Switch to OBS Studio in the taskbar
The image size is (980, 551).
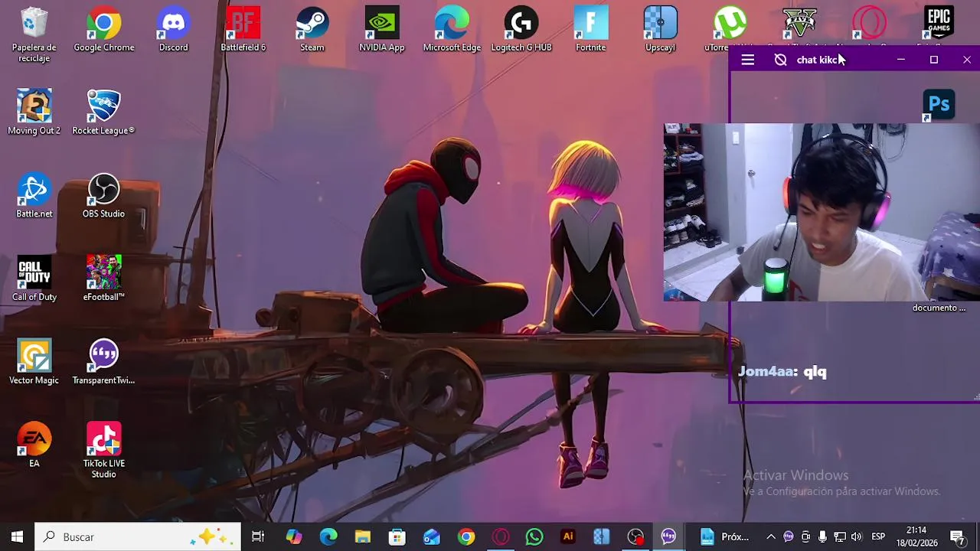tap(635, 537)
